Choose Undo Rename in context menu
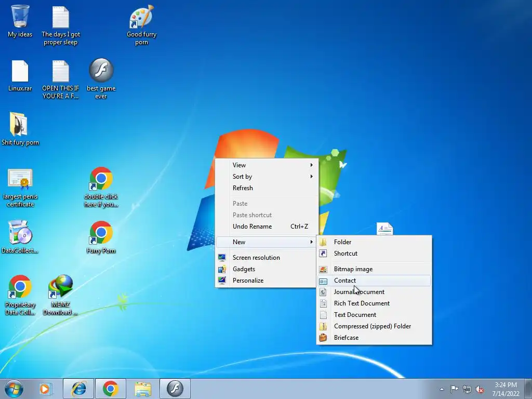 (267, 227)
